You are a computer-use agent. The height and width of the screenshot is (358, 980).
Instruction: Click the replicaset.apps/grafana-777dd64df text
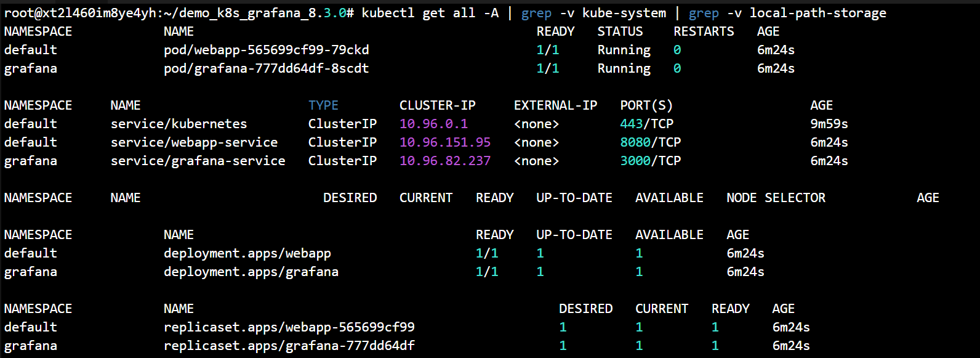point(289,346)
